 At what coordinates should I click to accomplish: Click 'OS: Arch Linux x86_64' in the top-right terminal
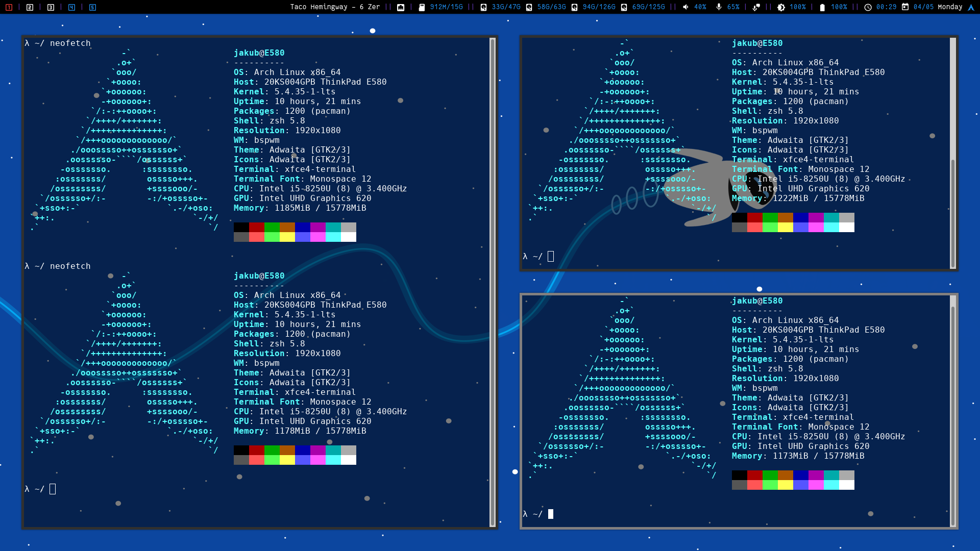click(786, 63)
